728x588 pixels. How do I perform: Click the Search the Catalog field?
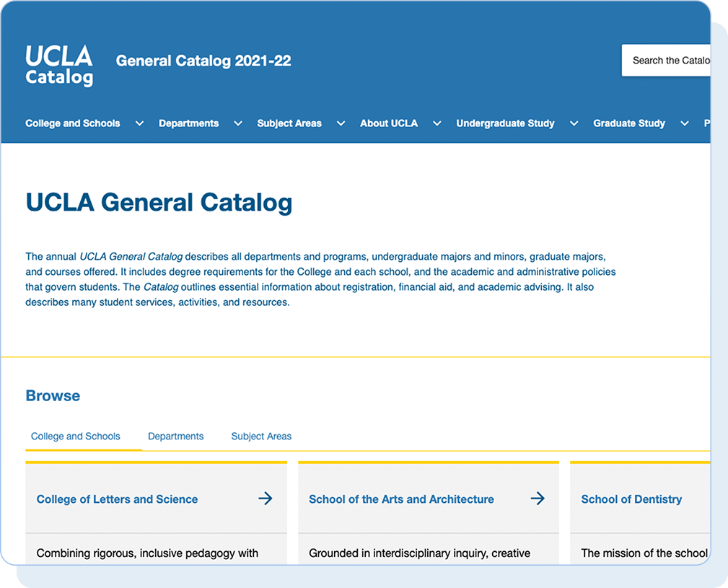[x=666, y=61]
